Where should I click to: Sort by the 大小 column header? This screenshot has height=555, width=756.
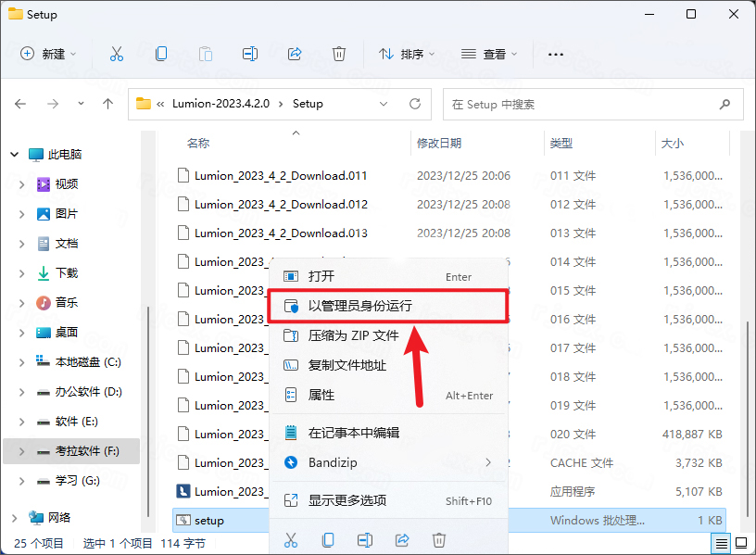(x=673, y=144)
